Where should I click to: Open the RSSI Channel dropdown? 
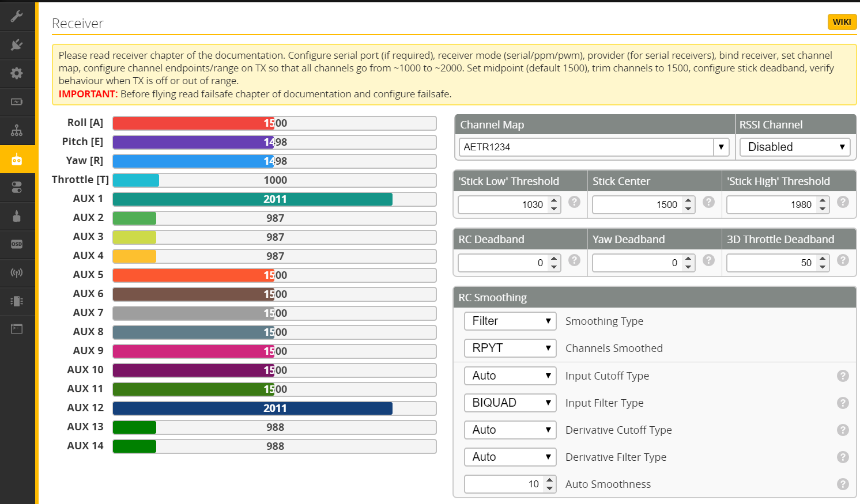(795, 147)
